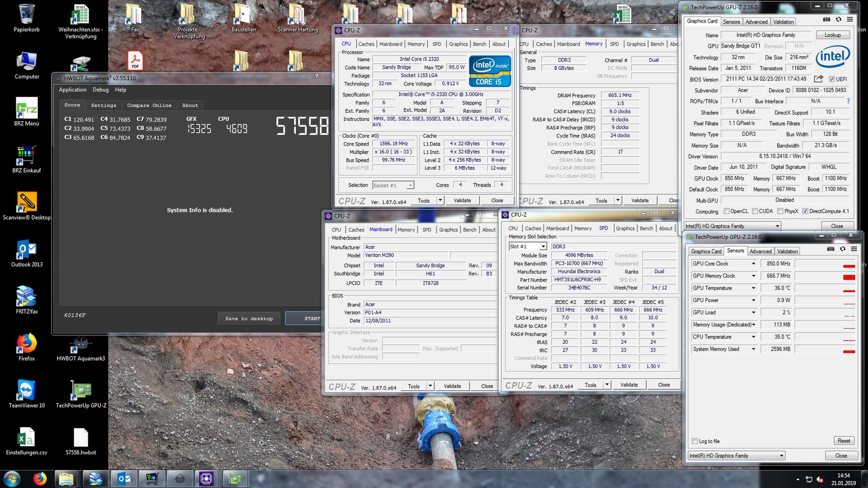
Task: Open the GPU Temperature sensor dropdown
Action: (753, 288)
